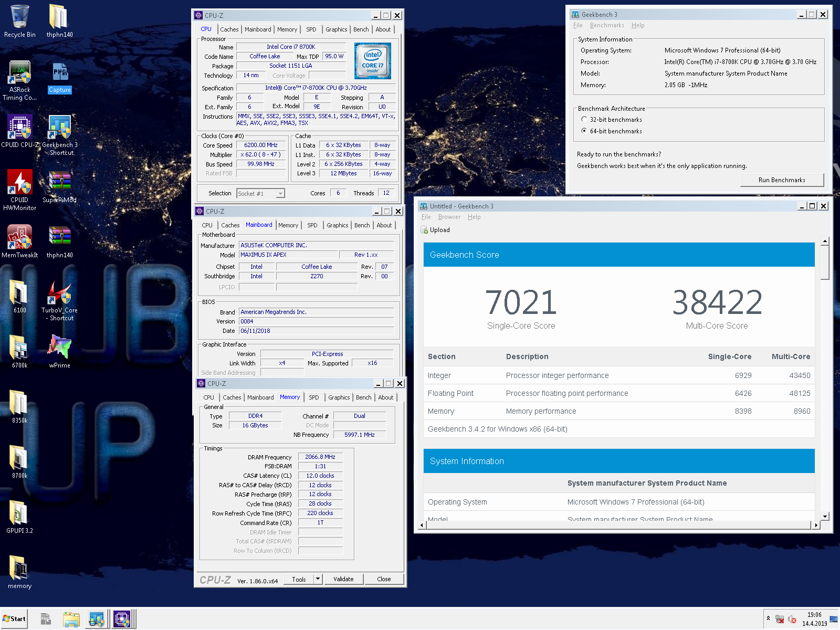Open the TurboV_Core Shortcut desktop icon

pos(59,300)
